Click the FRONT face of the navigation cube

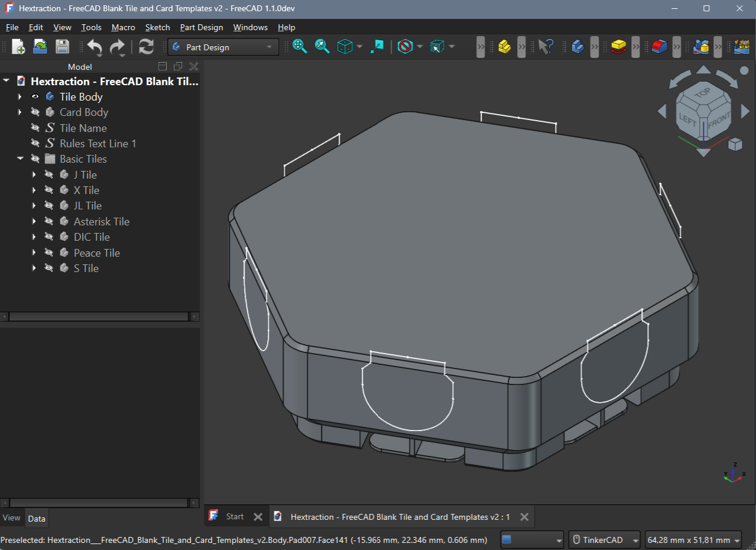719,121
